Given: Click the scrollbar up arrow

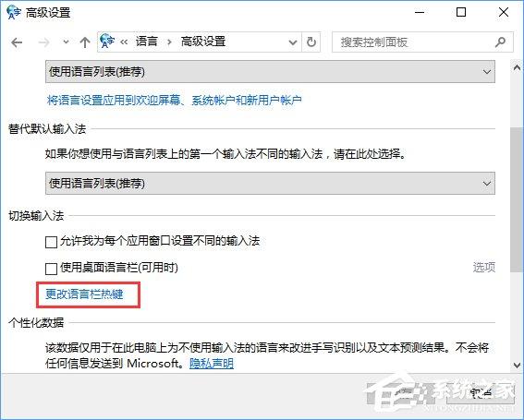Looking at the screenshot, I should (517, 67).
